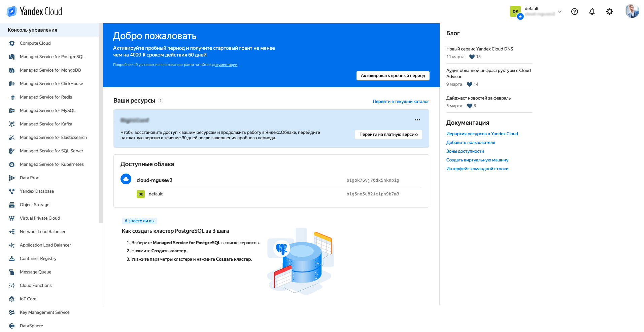Click the Message Queue sidebar icon
Screen dimensions: 644x332
click(x=12, y=272)
